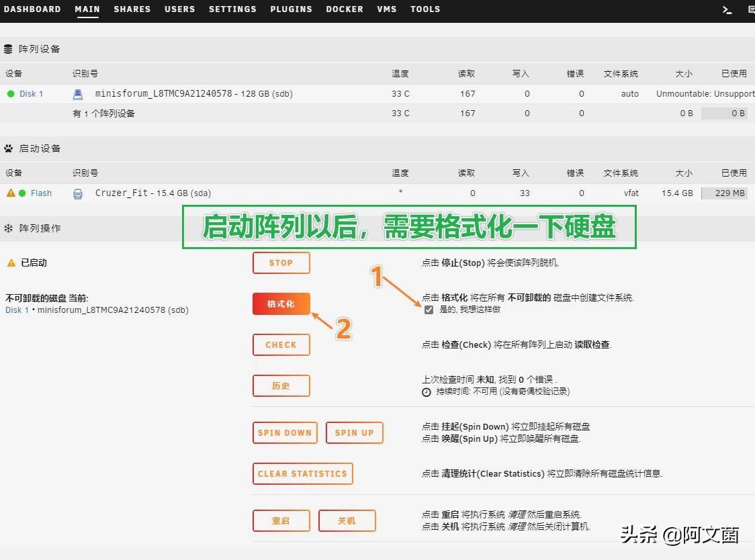Click the stacked-disks icon beside 阵列设备
This screenshot has height=560, width=755.
coord(7,48)
